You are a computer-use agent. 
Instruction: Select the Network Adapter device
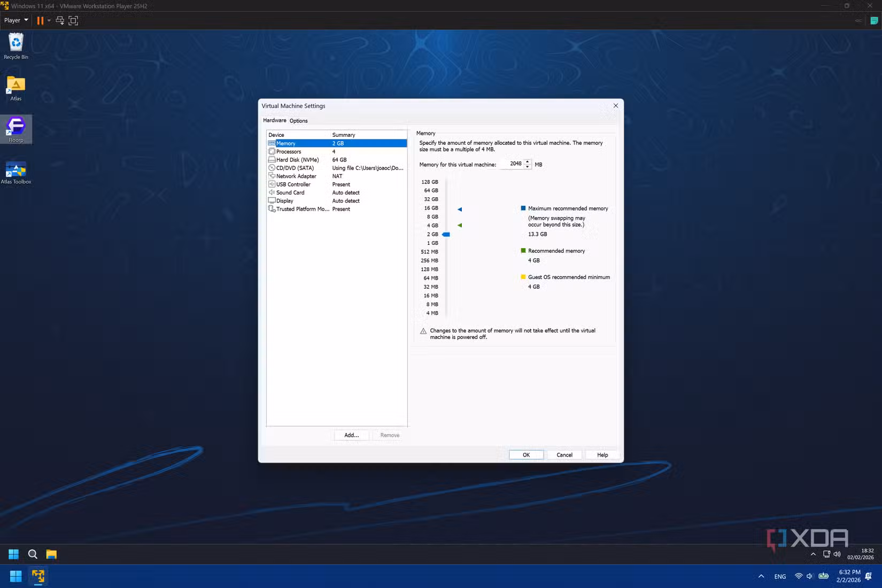point(337,176)
